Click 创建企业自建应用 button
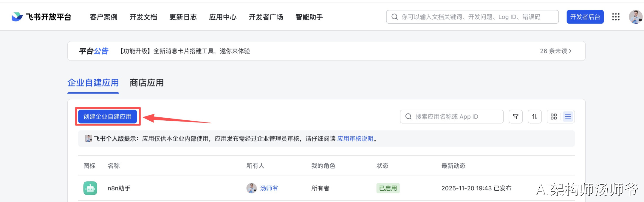 (107, 116)
